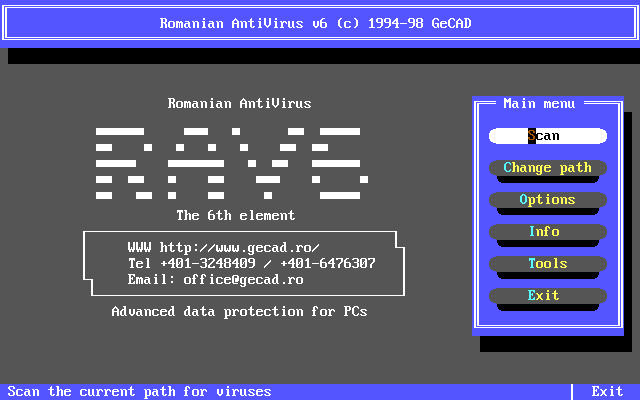Click 'Advanced data protection for PCs' text
The width and height of the screenshot is (640, 400).
(239, 312)
